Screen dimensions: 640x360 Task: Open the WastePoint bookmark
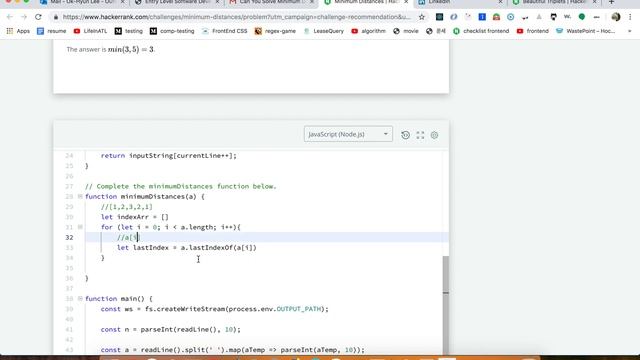586,31
